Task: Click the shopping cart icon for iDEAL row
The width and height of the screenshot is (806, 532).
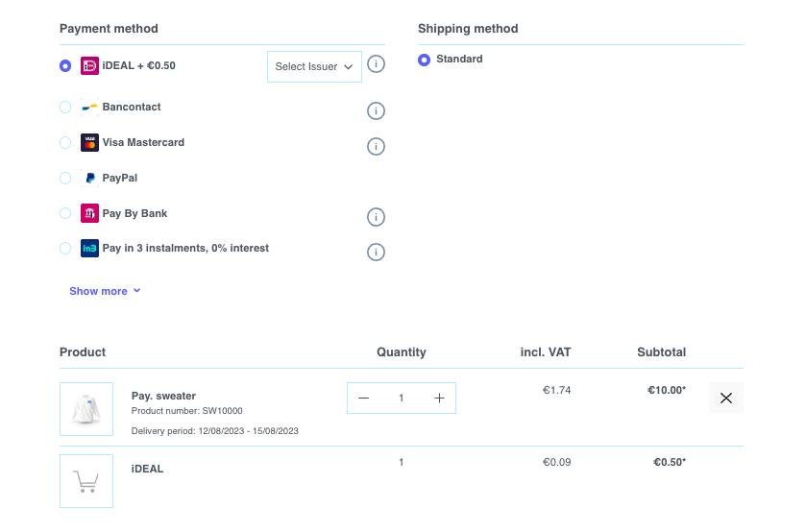Action: tap(86, 481)
